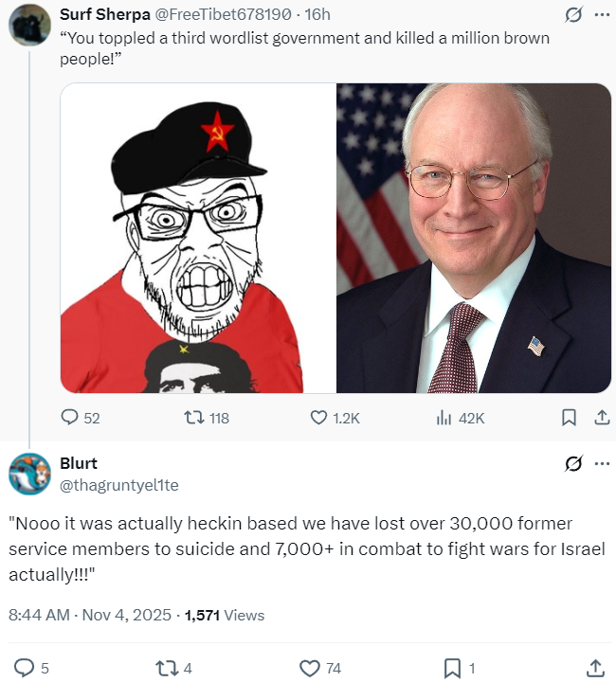Open Grok icon on Blurt's post
The image size is (616, 682).
coord(573,463)
